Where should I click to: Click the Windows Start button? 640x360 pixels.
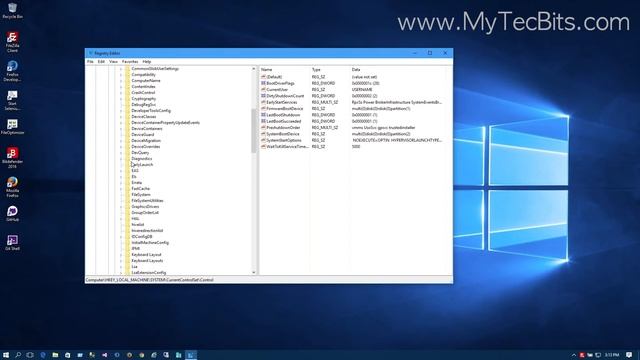[x=6, y=355]
